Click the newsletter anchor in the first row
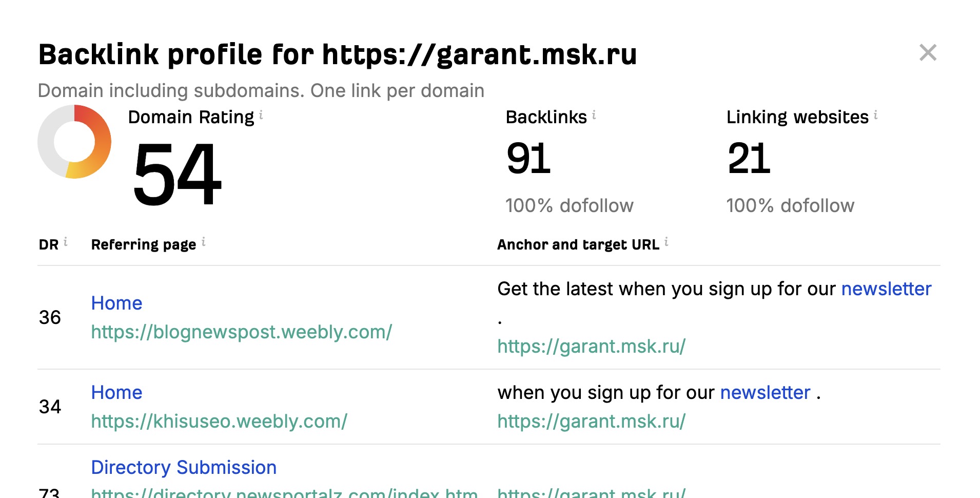 (886, 289)
